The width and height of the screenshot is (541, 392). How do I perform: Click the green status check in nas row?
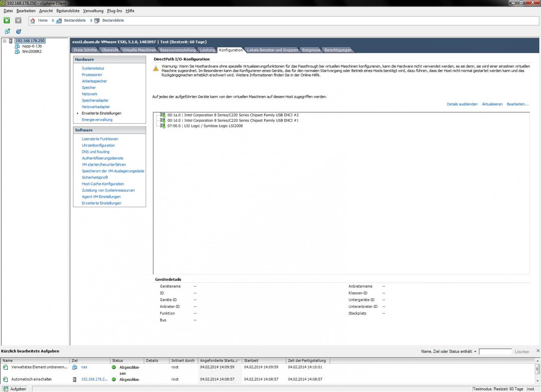[x=114, y=367]
